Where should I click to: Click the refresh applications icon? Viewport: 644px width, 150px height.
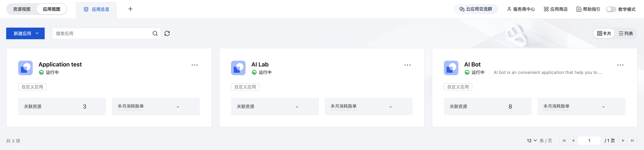click(x=167, y=33)
